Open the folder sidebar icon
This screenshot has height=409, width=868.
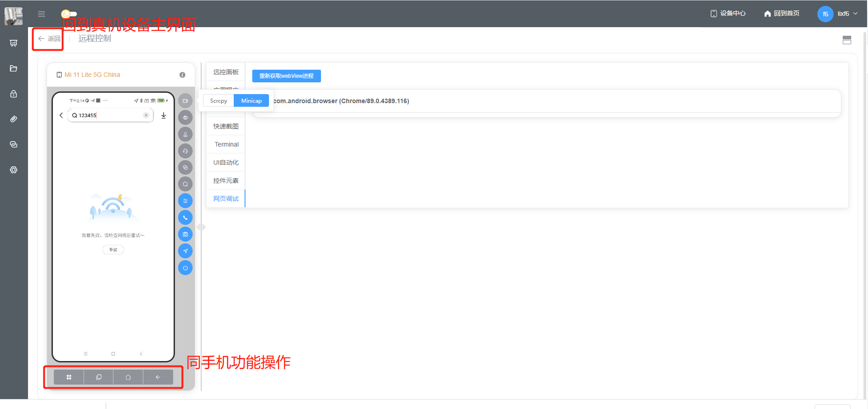(14, 68)
